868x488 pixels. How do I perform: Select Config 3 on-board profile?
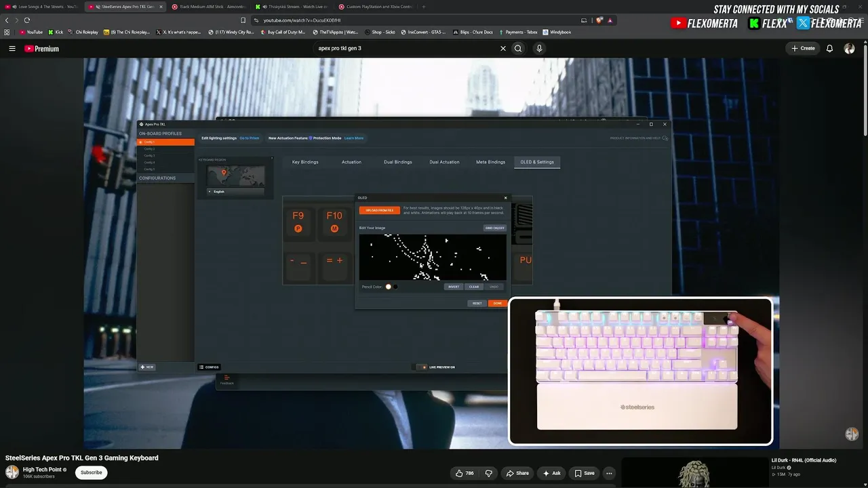166,156
